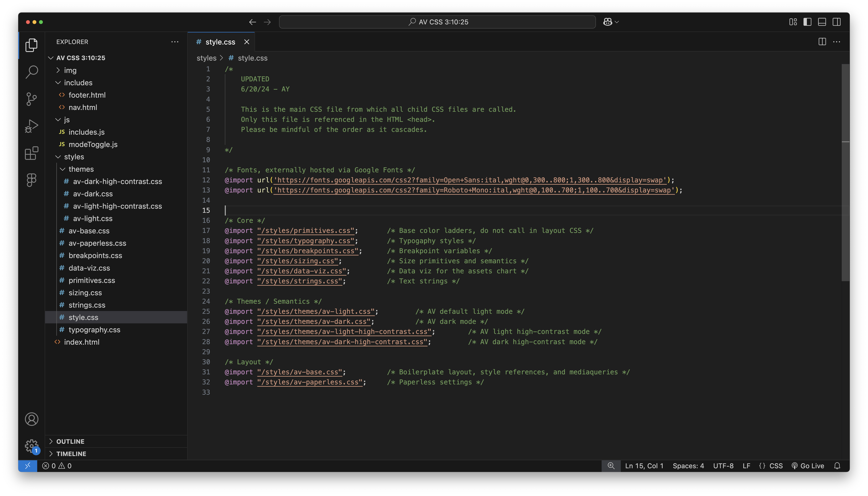Screen dimensions: 868x496
Task: Open the Search view in activity bar
Action: pos(31,72)
